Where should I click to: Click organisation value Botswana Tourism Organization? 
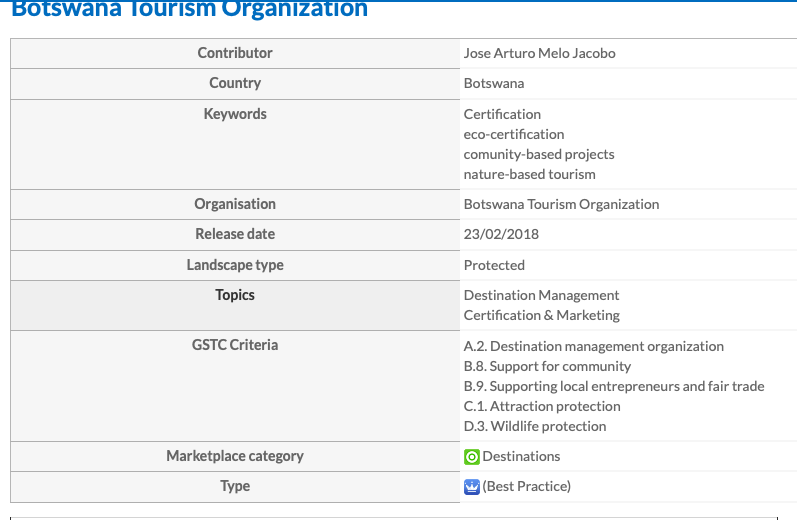click(x=561, y=204)
